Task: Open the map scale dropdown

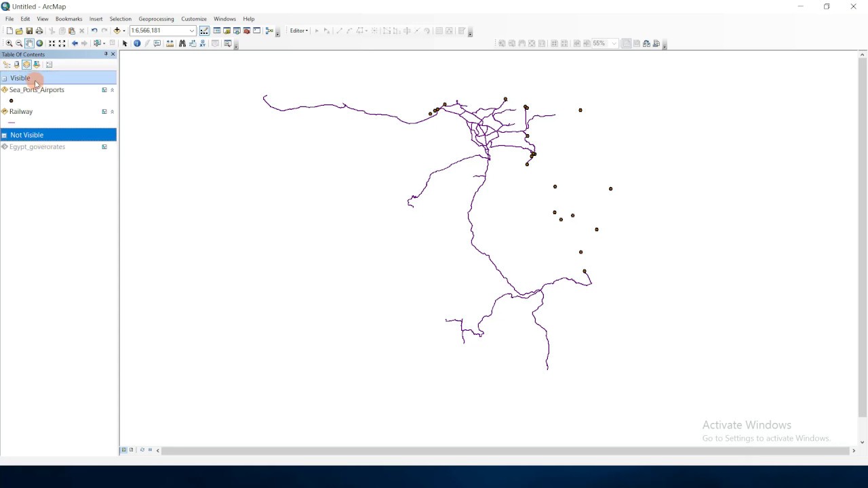Action: coord(192,30)
